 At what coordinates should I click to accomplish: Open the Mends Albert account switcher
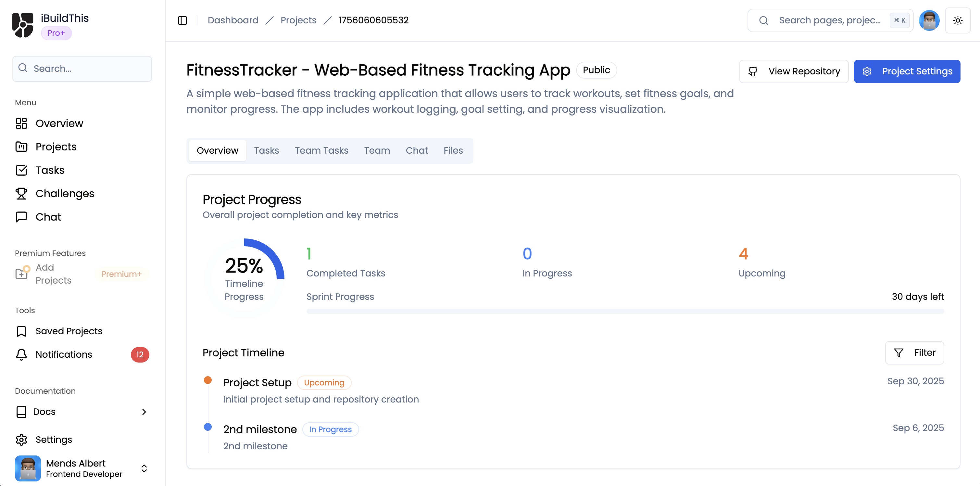(144, 468)
